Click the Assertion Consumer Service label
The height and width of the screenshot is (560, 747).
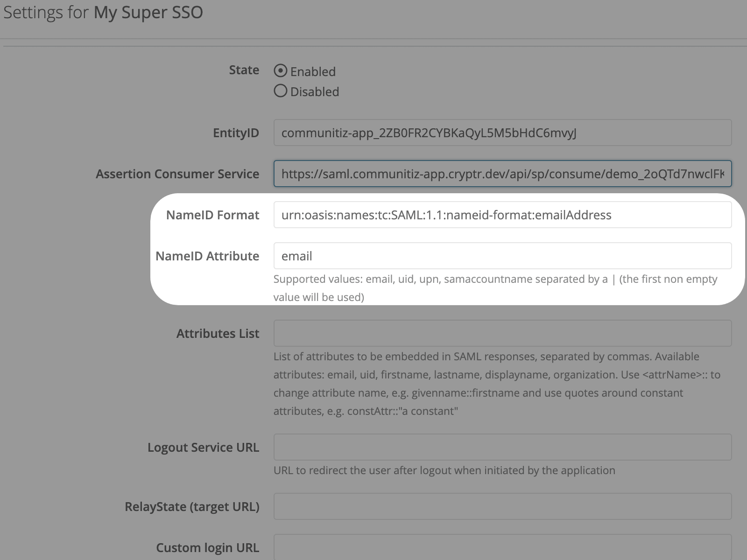pyautogui.click(x=177, y=174)
